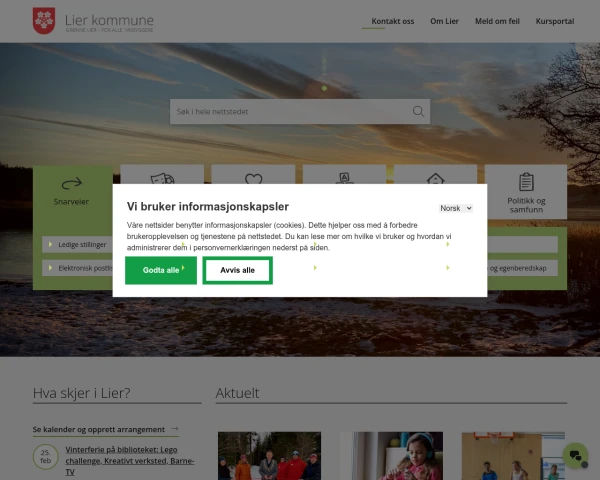
Task: Open the Kursportal link
Action: point(555,21)
